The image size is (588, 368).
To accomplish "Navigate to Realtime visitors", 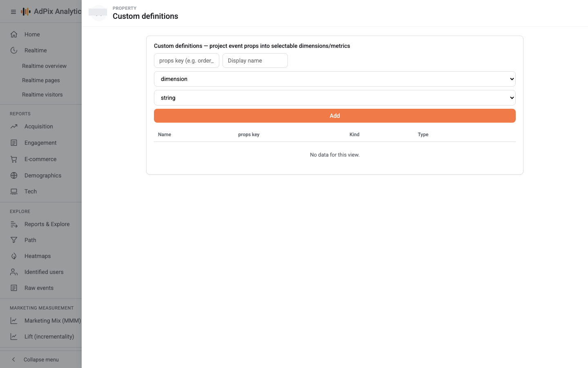I will coord(42,94).
